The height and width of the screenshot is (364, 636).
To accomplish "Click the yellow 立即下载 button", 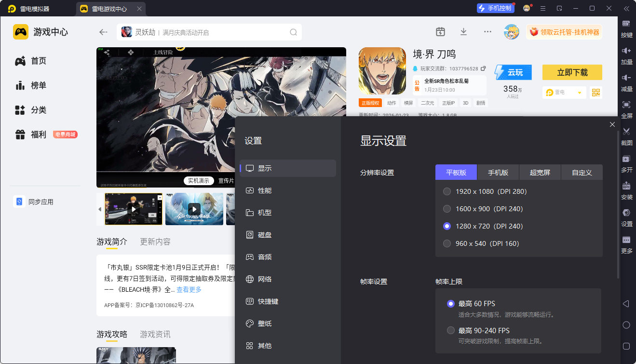I will 572,72.
